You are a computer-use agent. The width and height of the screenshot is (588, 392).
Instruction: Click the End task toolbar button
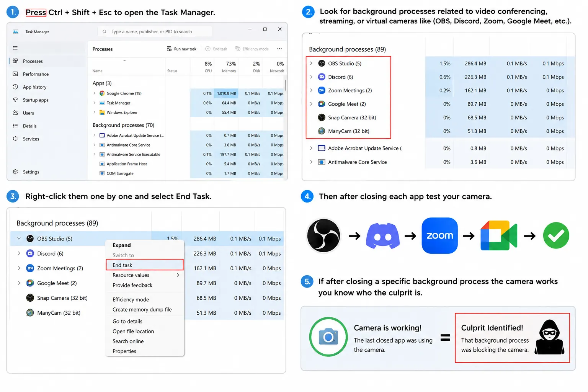click(x=216, y=49)
